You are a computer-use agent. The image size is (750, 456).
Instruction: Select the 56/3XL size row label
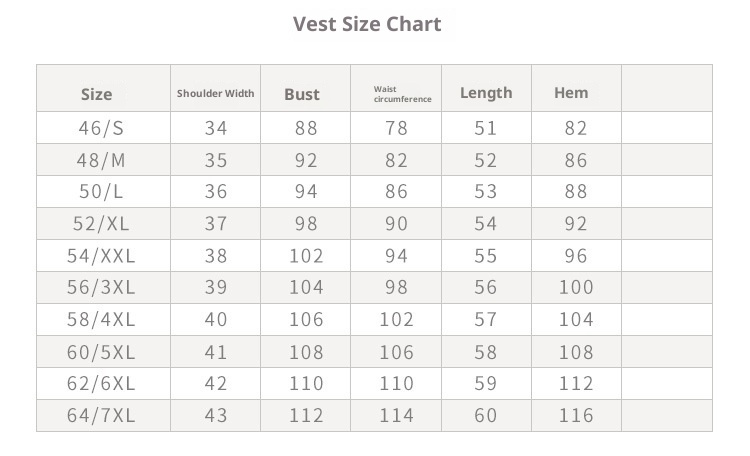click(x=101, y=288)
